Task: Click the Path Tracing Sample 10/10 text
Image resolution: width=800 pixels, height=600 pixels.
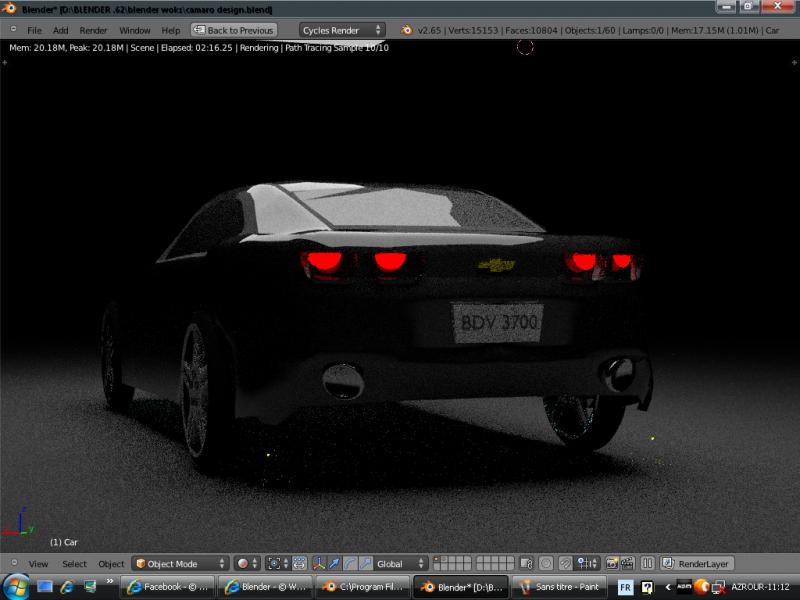Action: [x=337, y=47]
